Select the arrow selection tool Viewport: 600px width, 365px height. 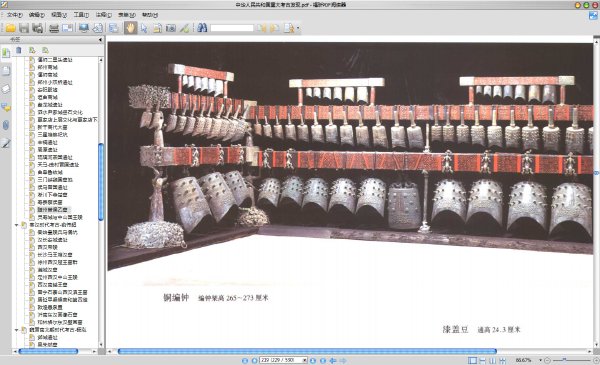144,28
